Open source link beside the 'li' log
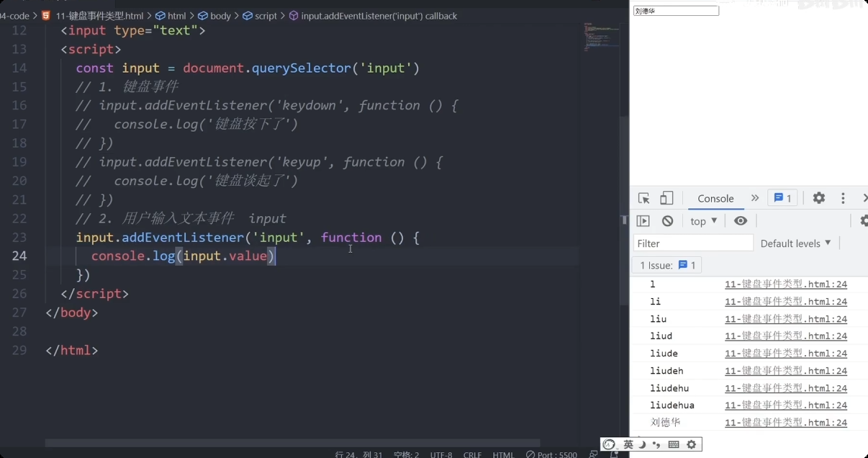 (x=786, y=302)
